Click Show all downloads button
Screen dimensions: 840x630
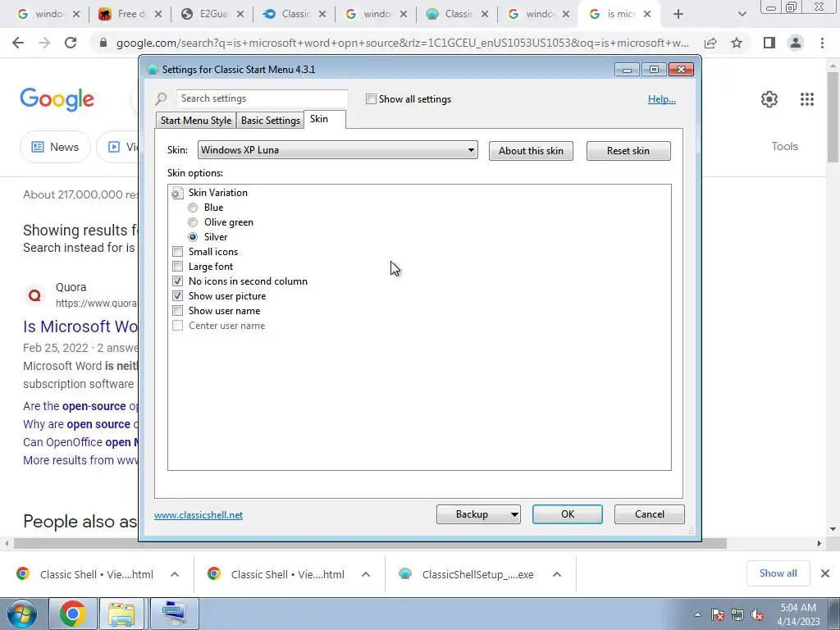click(778, 573)
